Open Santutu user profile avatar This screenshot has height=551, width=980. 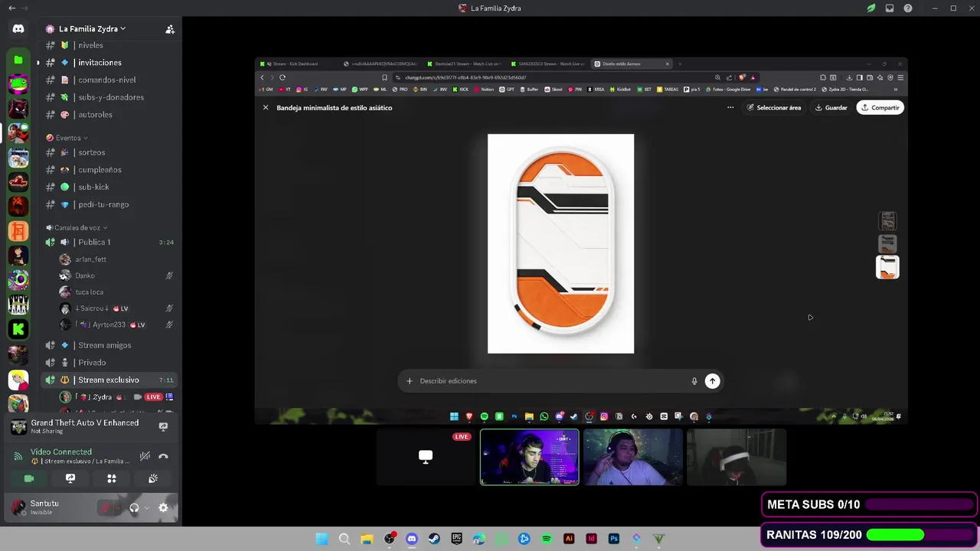[x=18, y=507]
